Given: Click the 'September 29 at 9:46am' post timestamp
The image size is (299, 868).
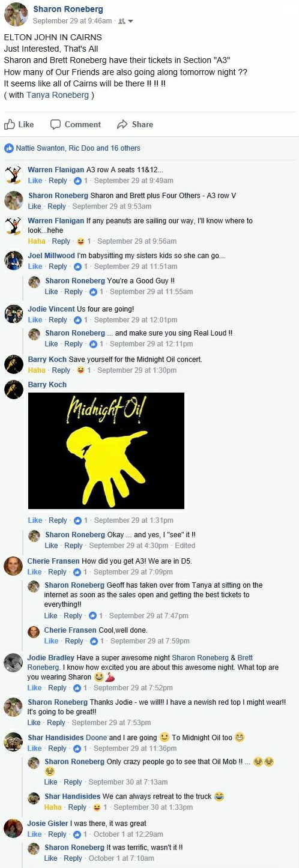Looking at the screenshot, I should [x=72, y=21].
